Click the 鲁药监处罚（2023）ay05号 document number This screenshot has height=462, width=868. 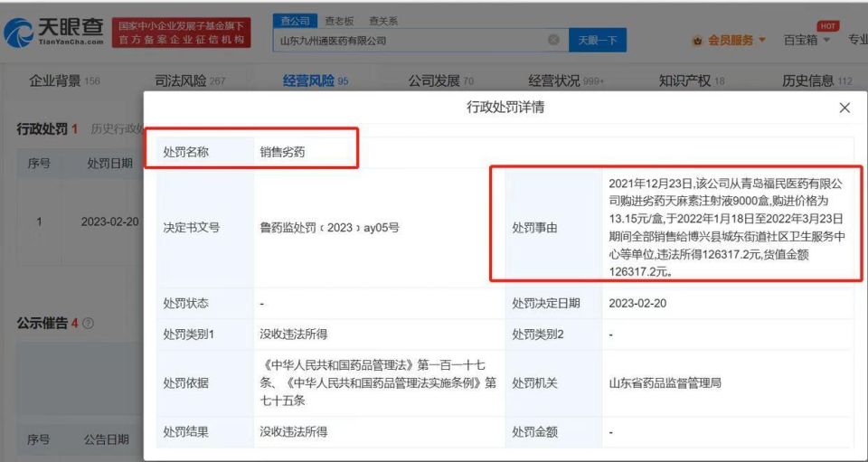(329, 228)
